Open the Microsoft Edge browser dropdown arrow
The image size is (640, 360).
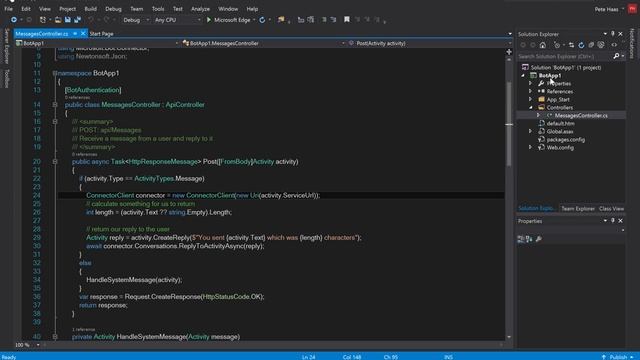[254, 20]
